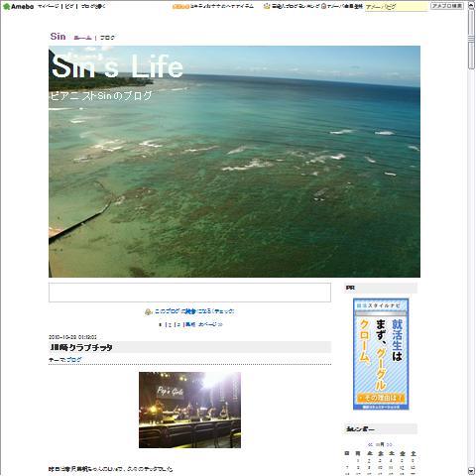This screenshot has width=476, height=476.
Task: Open マイページ link in the top bar
Action: (x=49, y=6)
